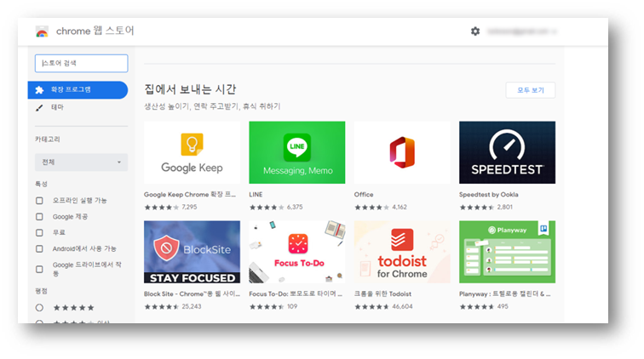644x359 pixels.
Task: Click the 495 rating count under Planyway
Action: 503,306
